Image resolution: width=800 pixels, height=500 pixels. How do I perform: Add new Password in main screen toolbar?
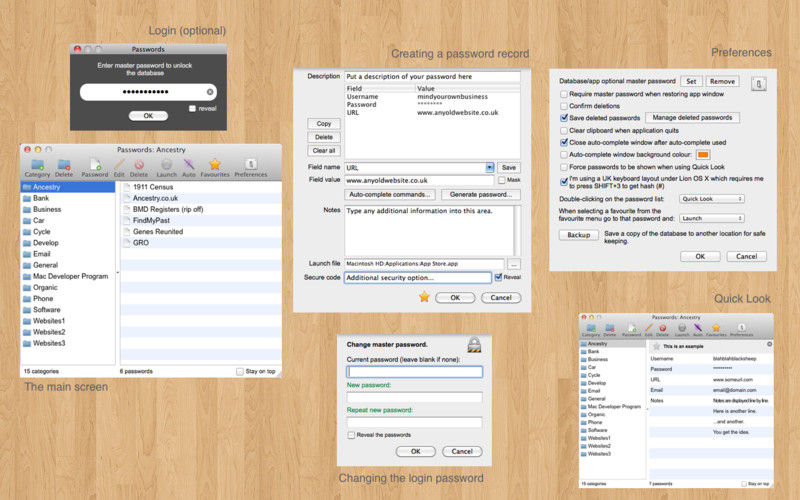(95, 165)
